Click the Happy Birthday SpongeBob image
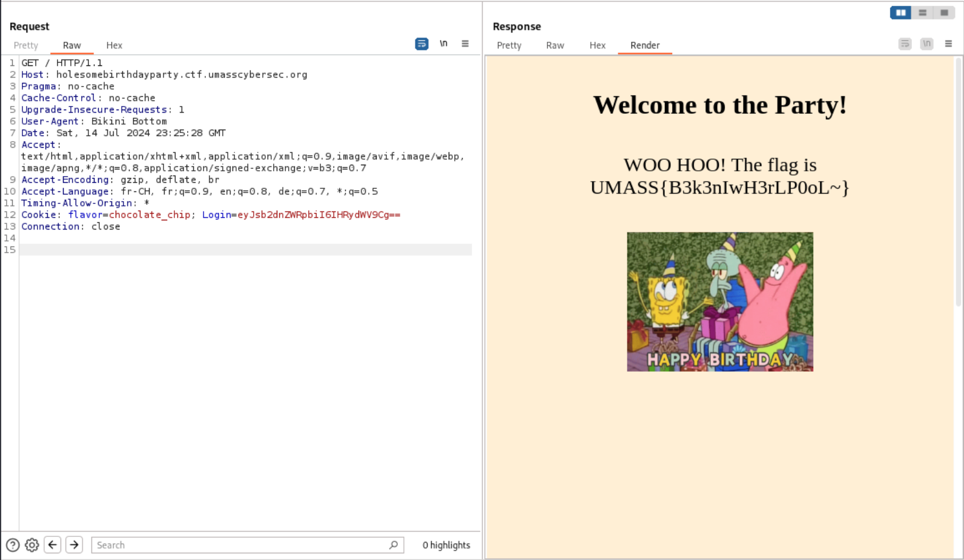This screenshot has height=560, width=964. 720,301
